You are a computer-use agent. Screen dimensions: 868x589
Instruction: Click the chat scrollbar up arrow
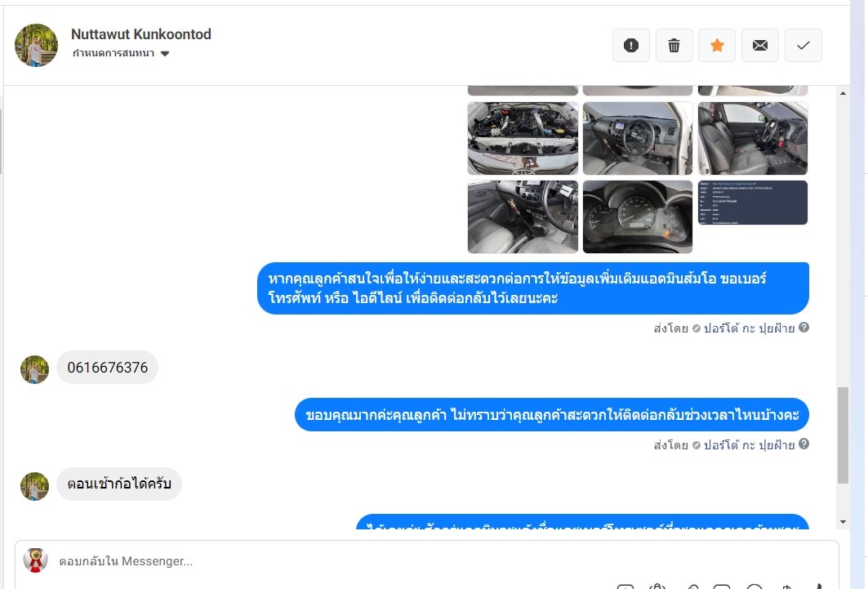pyautogui.click(x=843, y=93)
